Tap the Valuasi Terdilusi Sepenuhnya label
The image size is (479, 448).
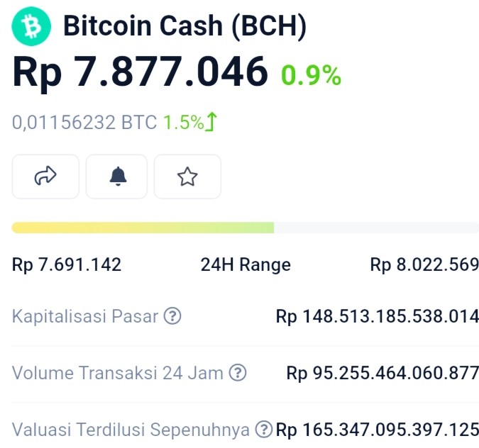131,430
